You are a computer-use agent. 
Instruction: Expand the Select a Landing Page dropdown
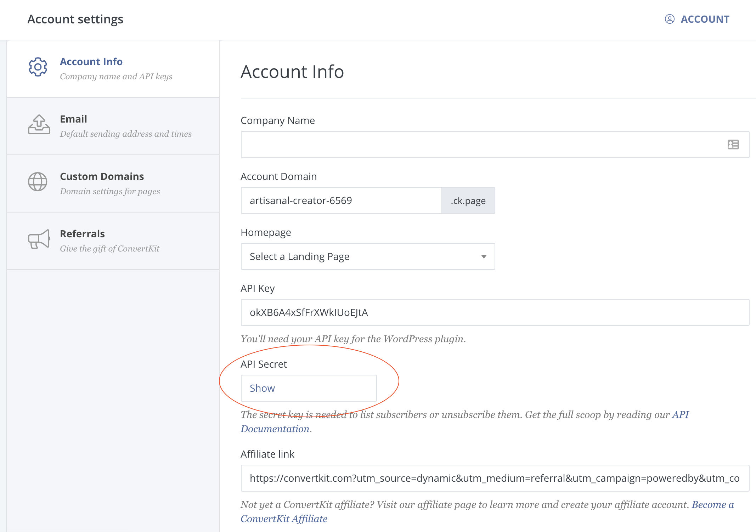click(368, 256)
